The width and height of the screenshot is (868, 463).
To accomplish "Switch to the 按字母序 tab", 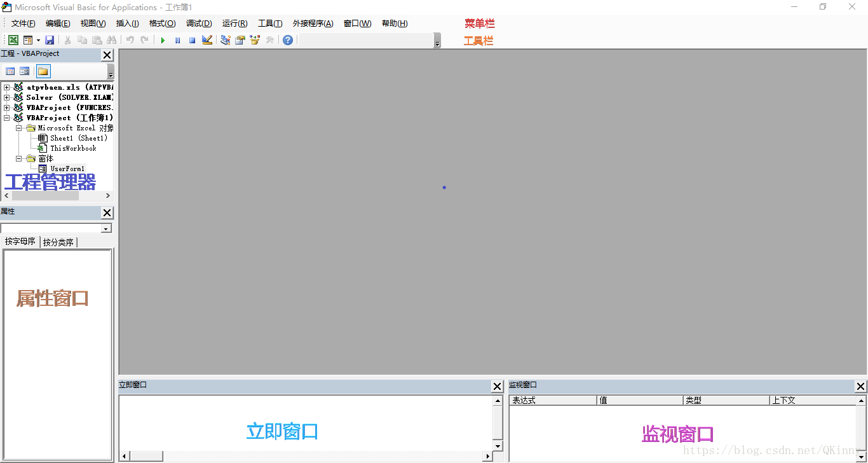I will 20,242.
